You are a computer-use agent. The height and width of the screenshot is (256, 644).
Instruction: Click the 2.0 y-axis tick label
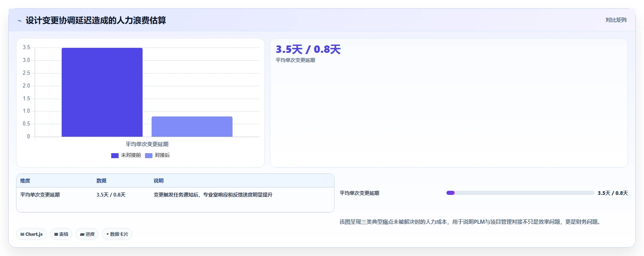(26, 86)
